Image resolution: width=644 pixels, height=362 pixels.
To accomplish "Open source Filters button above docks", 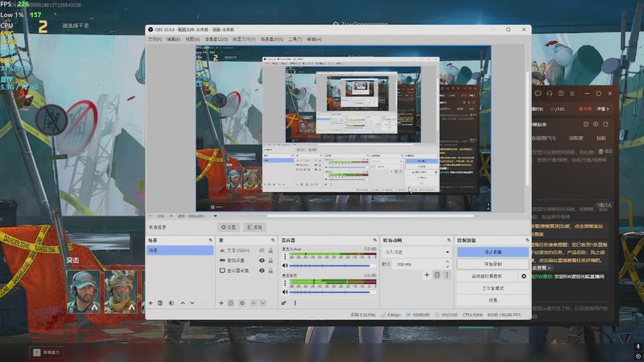I will click(254, 227).
